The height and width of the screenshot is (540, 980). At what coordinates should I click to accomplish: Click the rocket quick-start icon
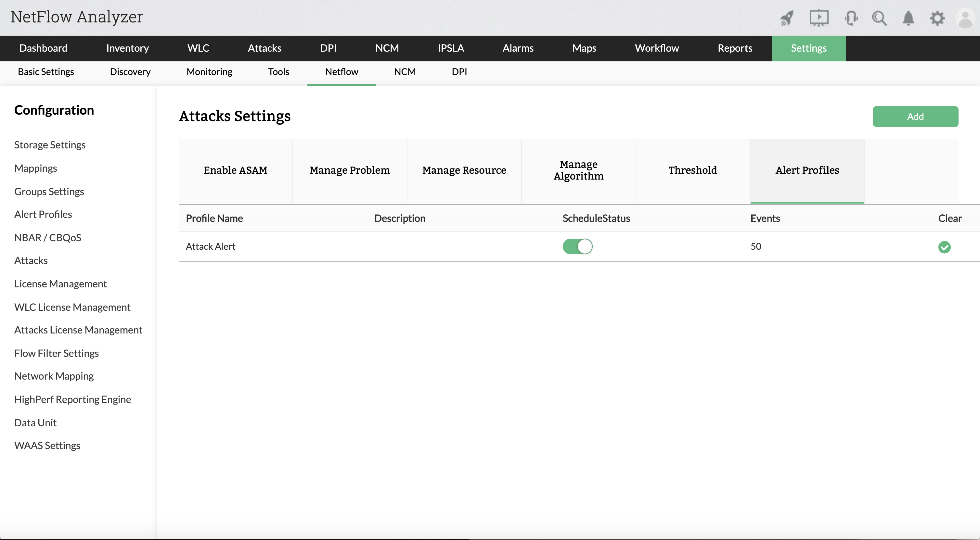pyautogui.click(x=787, y=18)
